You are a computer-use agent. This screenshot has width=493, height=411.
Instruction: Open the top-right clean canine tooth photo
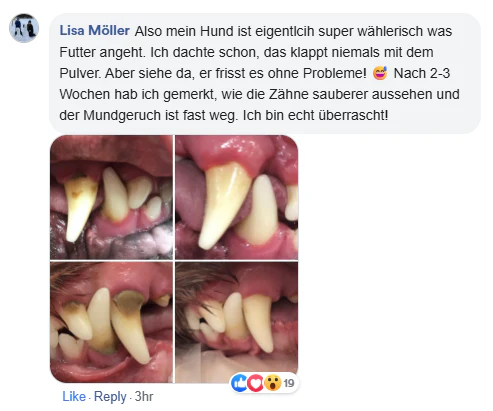pos(237,197)
